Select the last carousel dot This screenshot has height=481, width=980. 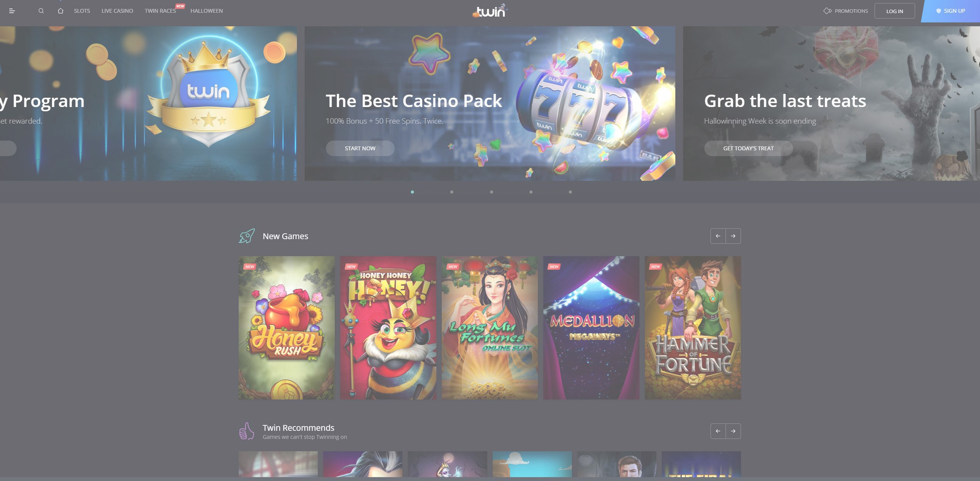(x=570, y=192)
